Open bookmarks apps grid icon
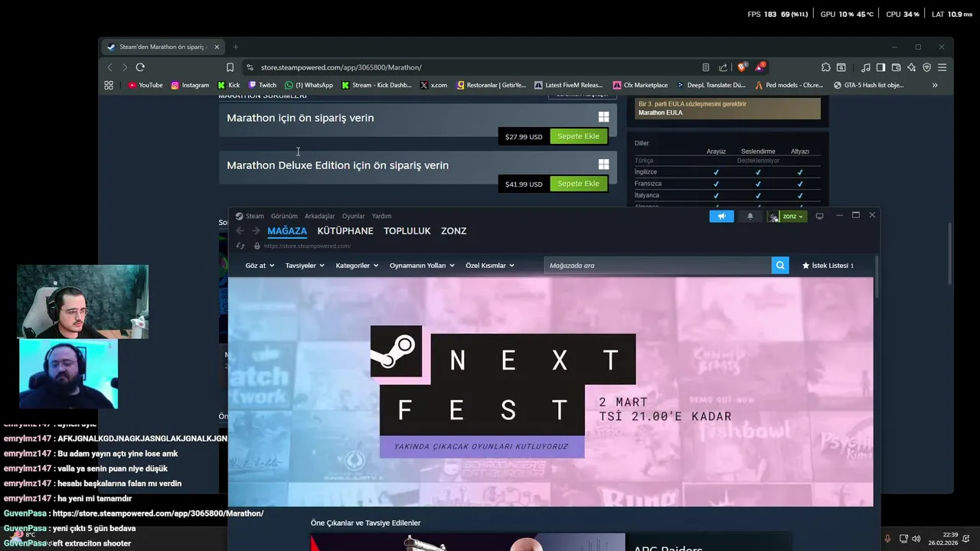 point(109,85)
